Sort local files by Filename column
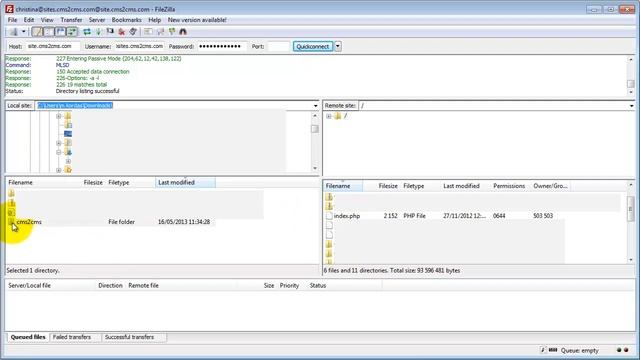Viewport: 640px width, 360px height. tap(43, 182)
